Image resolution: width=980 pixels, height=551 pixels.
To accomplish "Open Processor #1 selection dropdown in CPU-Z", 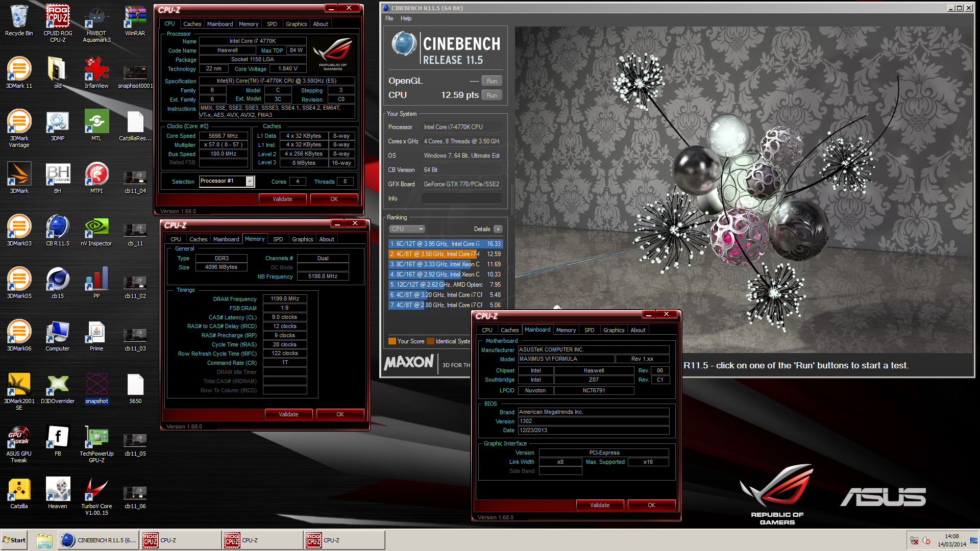I will (x=227, y=181).
